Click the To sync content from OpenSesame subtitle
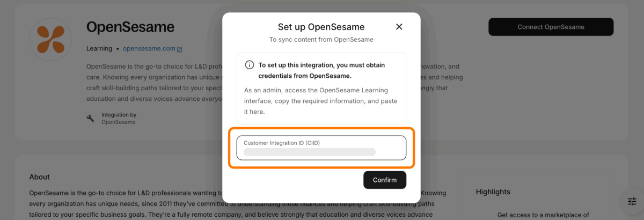Screen dimensions: 644x220 coord(321,40)
